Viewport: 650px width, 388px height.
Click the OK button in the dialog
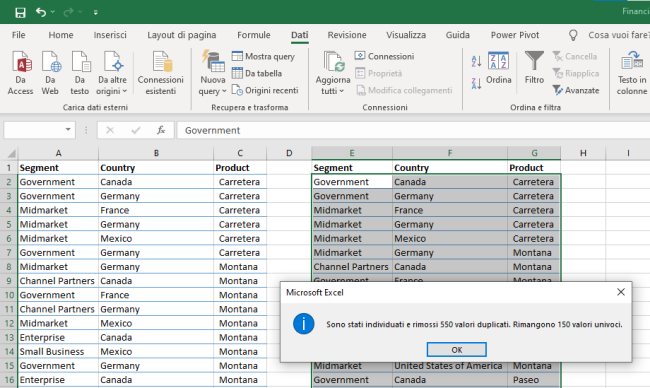pyautogui.click(x=457, y=349)
